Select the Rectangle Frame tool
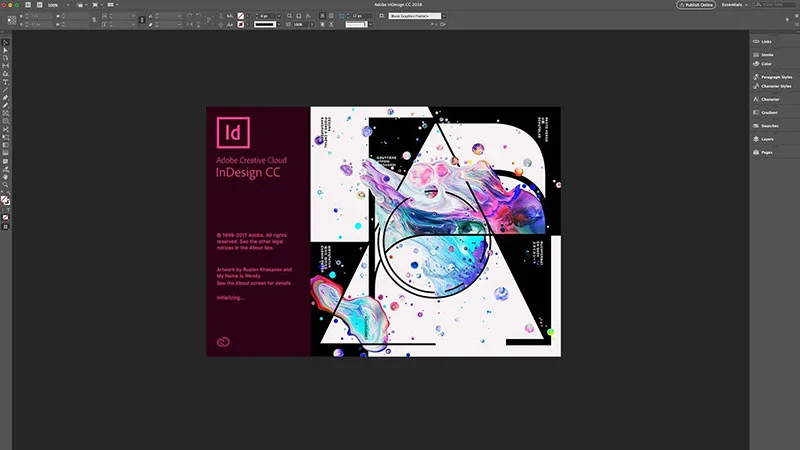Viewport: 800px width, 450px height. tap(6, 113)
